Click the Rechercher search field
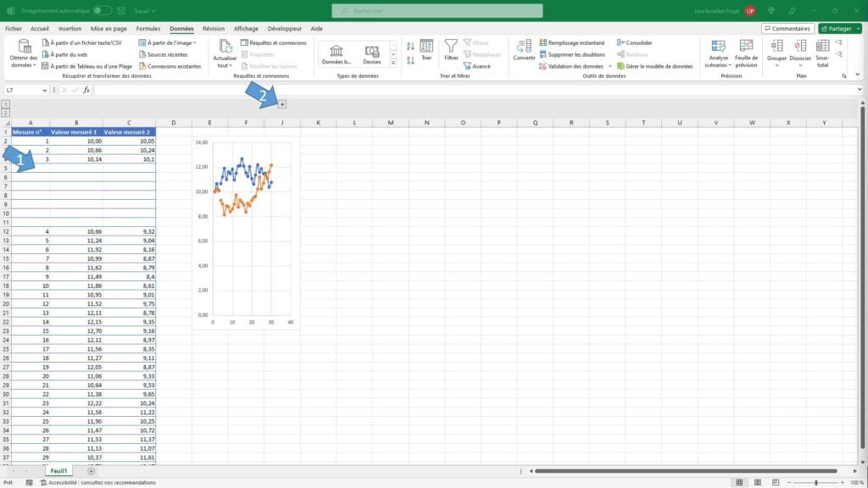This screenshot has height=488, width=868. click(437, 10)
